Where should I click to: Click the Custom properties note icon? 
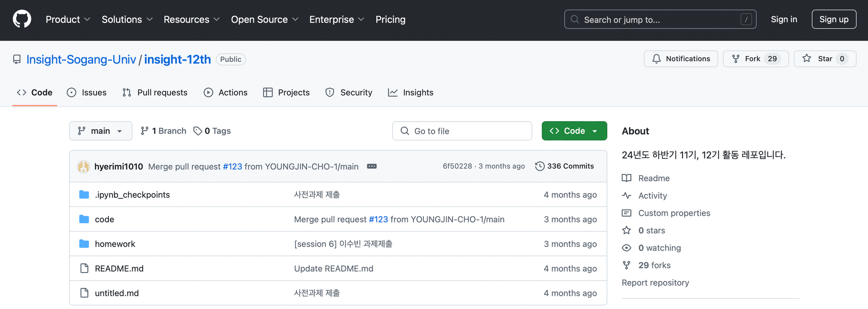tap(626, 213)
